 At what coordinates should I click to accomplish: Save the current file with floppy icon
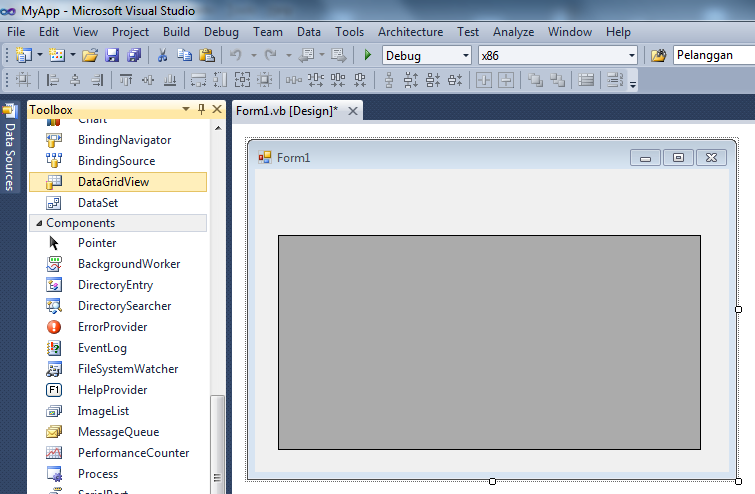pos(112,55)
